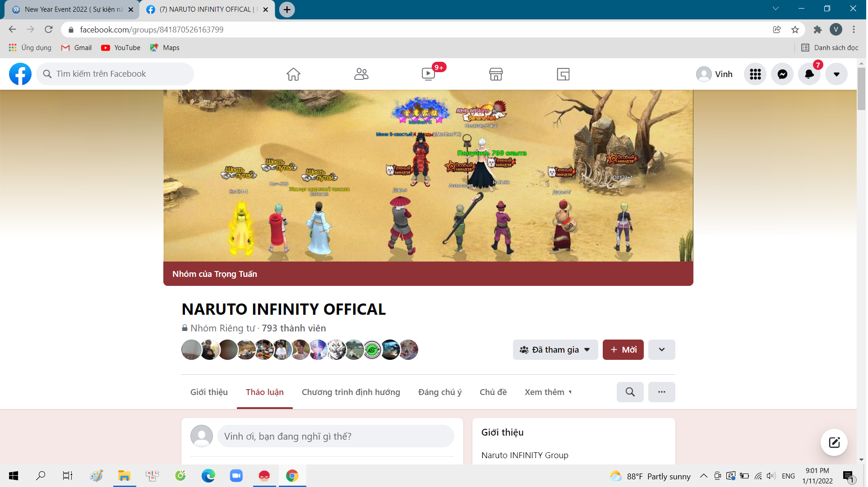Open Chrome profile V avatar
Screen dimensions: 868x487
pyautogui.click(x=836, y=29)
